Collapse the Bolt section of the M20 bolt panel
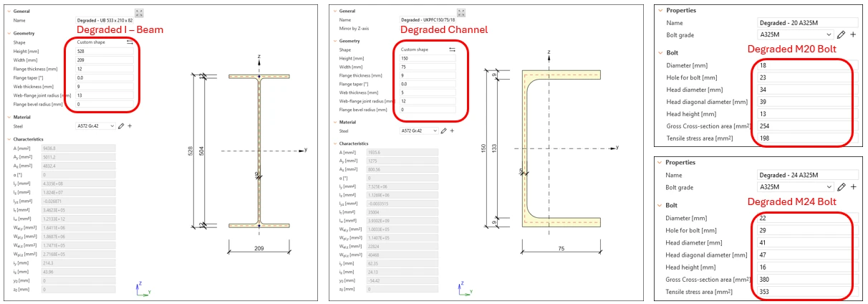The width and height of the screenshot is (868, 304). [x=660, y=52]
